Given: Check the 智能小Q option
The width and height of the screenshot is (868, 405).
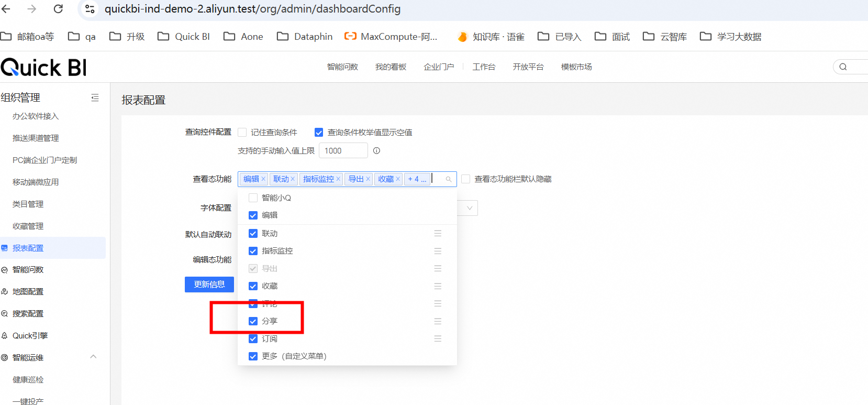Looking at the screenshot, I should [253, 198].
